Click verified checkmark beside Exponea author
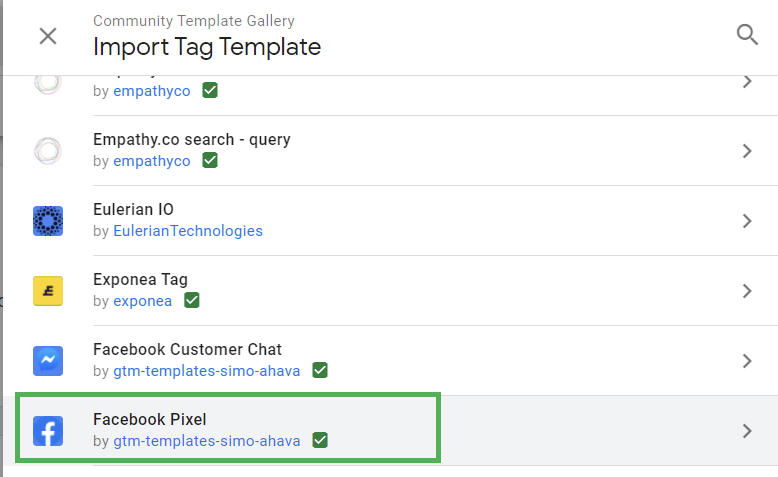This screenshot has height=477, width=778. coord(192,300)
